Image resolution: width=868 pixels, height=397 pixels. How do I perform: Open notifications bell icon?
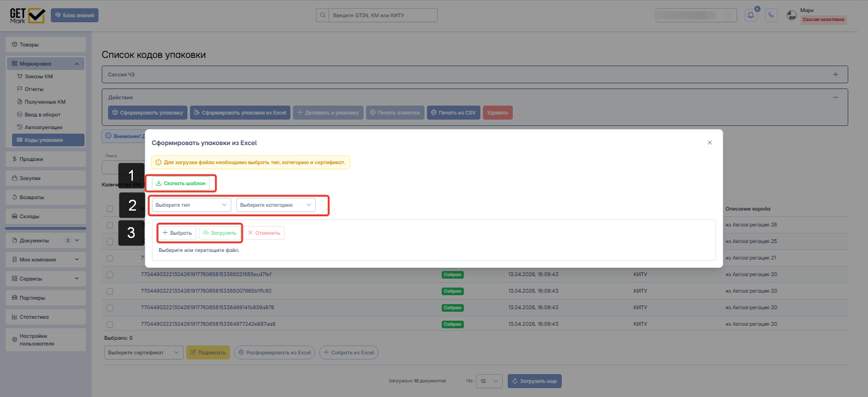[751, 15]
